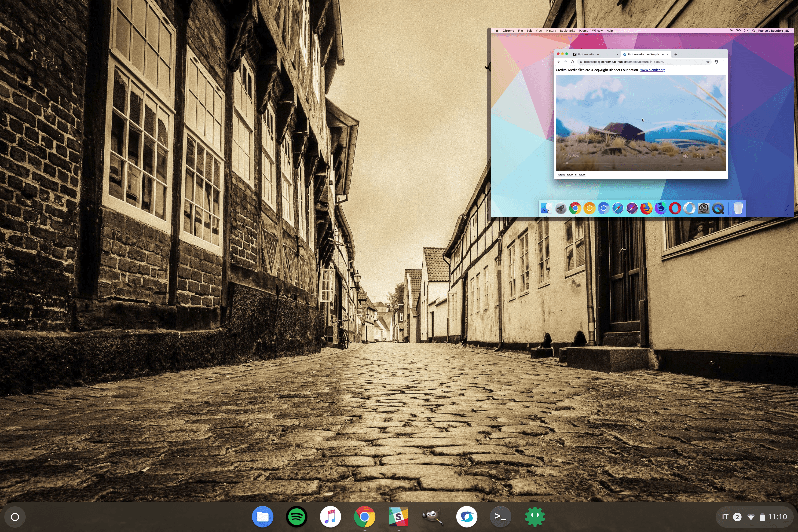Image resolution: width=798 pixels, height=532 pixels.
Task: Toggle the video player's fullscreen icon
Action: [x=699, y=156]
